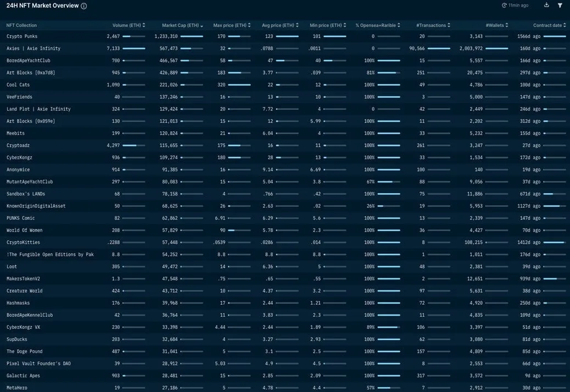Click the NFT Collection column header

pyautogui.click(x=21, y=25)
